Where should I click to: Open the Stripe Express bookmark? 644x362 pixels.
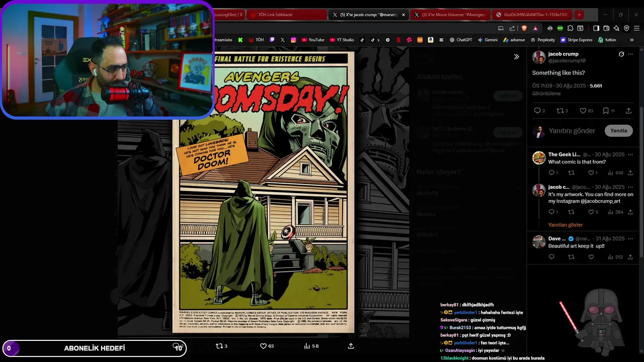coord(577,40)
